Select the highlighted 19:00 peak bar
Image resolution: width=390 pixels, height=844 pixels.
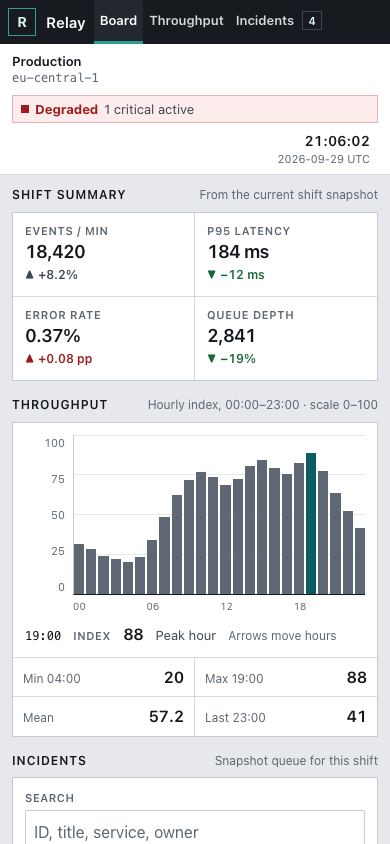tap(311, 524)
